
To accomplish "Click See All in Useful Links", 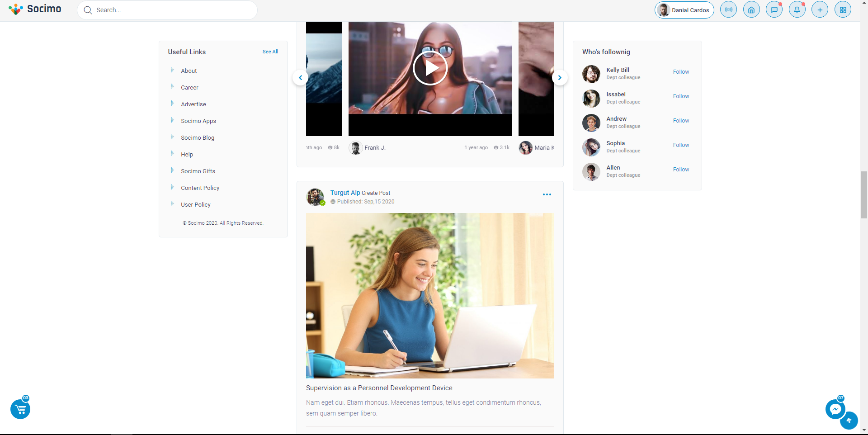I will [270, 52].
